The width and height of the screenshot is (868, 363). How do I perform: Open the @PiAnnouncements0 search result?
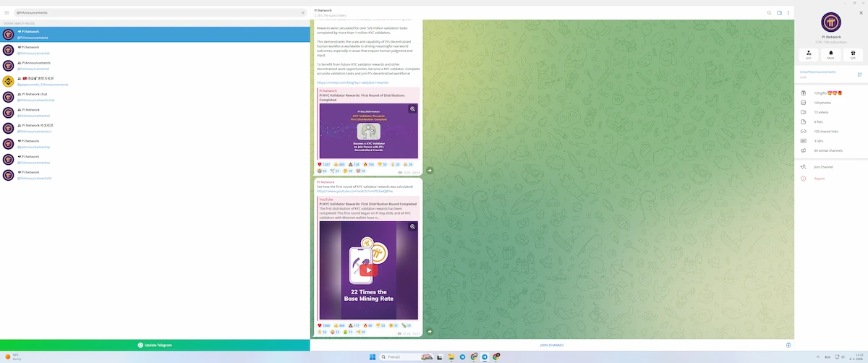pyautogui.click(x=155, y=113)
